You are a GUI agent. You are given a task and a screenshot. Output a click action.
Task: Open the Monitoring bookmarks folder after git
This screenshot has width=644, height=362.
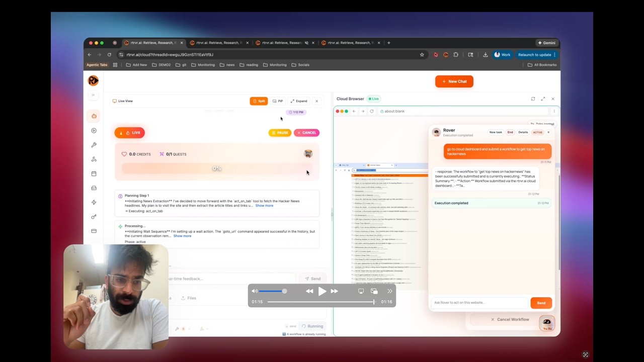[203, 65]
